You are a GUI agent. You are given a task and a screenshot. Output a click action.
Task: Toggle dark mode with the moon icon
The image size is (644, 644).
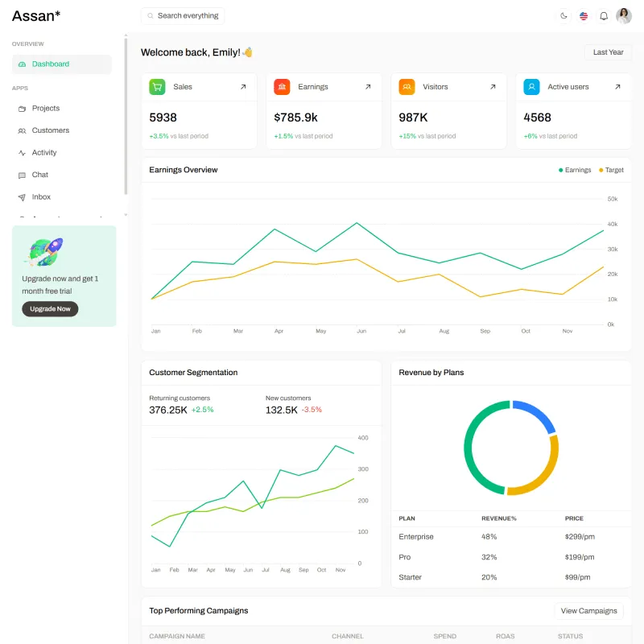(563, 16)
